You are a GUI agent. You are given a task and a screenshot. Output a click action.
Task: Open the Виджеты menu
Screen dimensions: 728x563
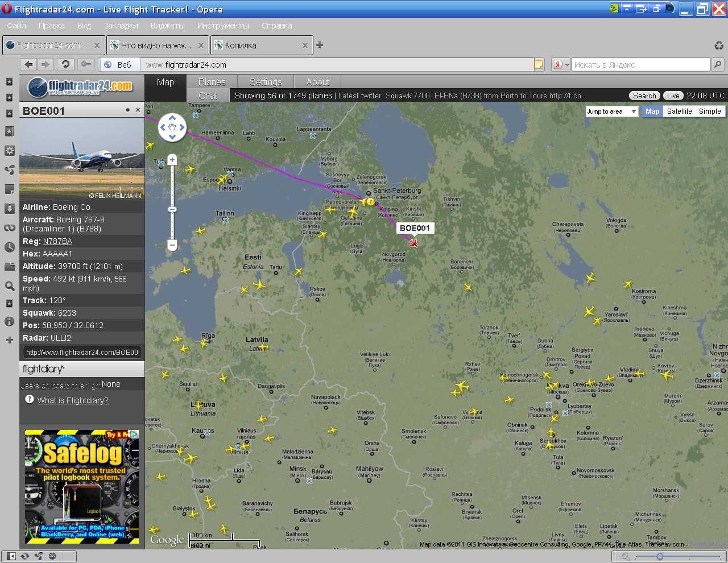(167, 26)
